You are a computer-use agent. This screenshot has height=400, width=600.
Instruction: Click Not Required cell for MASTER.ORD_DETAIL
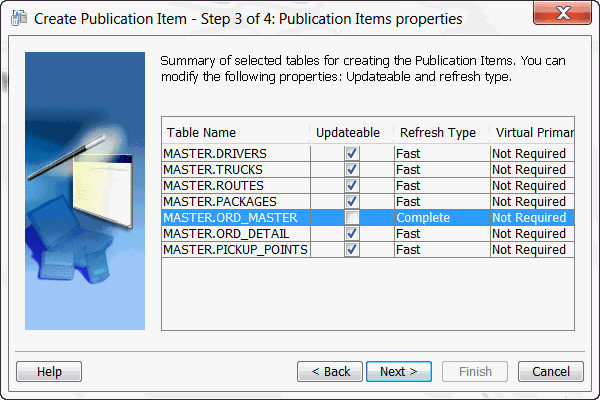(532, 233)
